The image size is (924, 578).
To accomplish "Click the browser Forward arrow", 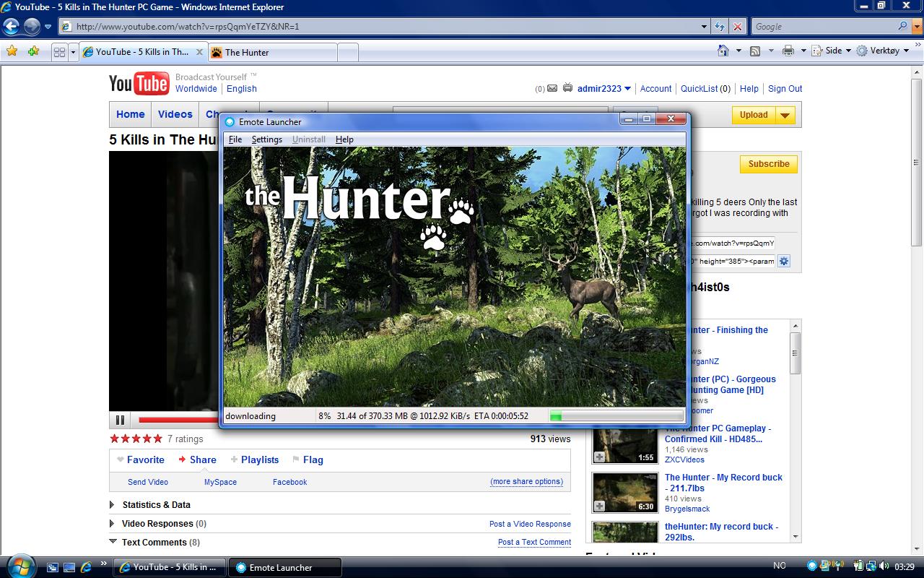I will pos(32,27).
